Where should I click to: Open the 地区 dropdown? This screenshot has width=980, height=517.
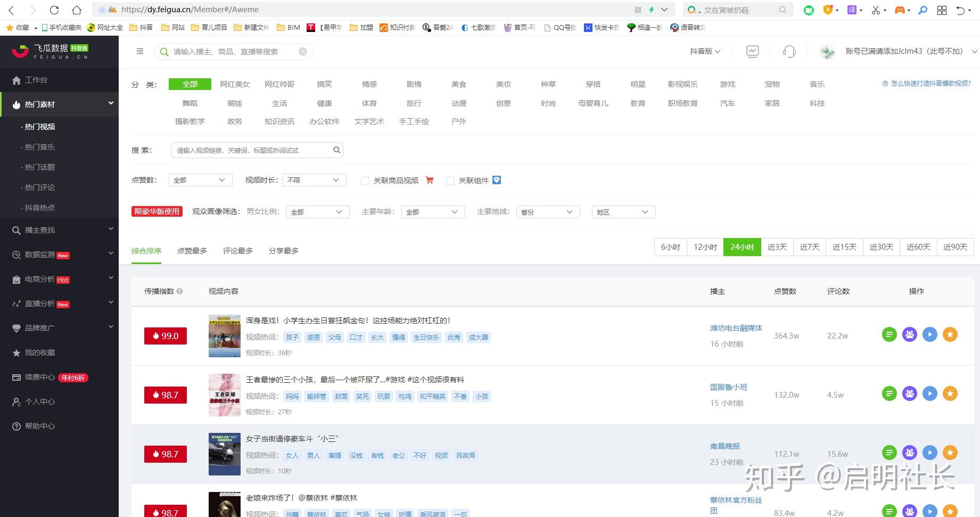pyautogui.click(x=623, y=212)
